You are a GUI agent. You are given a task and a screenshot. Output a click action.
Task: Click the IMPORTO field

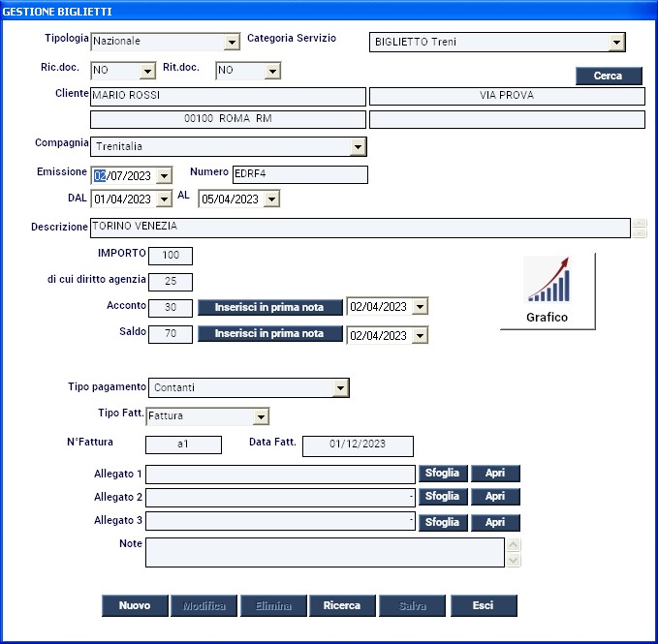171,256
